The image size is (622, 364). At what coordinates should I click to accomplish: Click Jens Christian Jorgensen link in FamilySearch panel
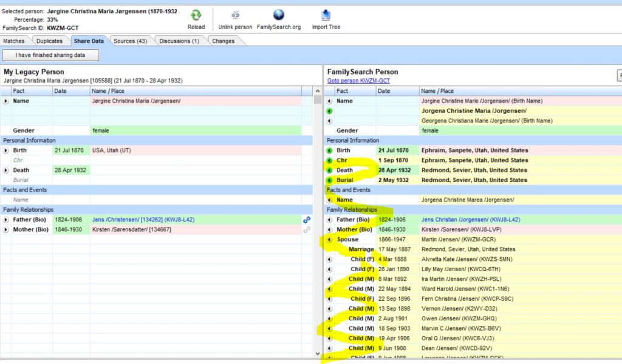tap(471, 220)
